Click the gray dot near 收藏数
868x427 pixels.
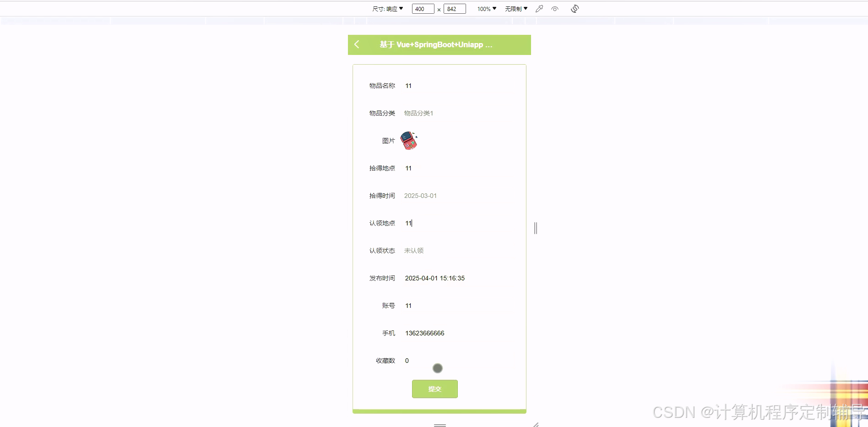tap(438, 368)
